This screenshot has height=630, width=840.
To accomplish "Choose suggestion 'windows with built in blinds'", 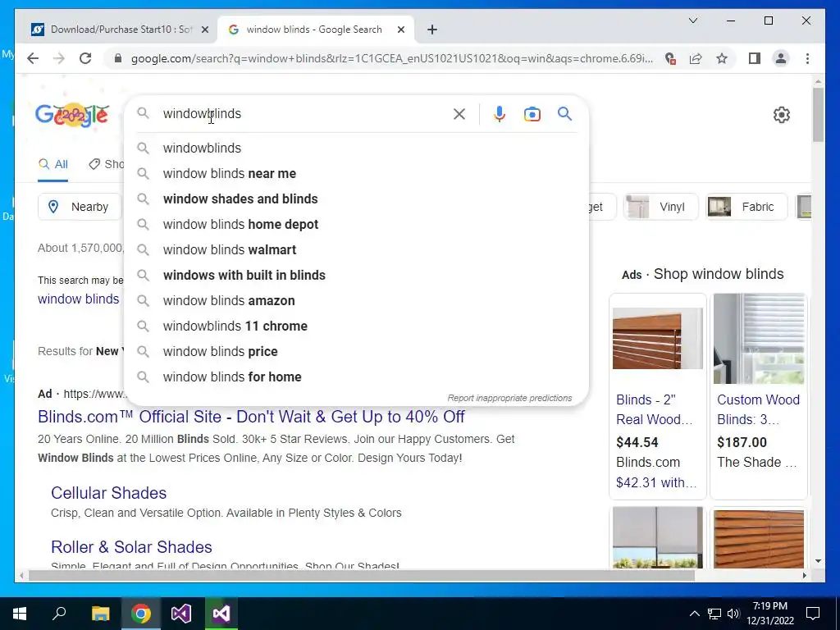I will click(x=356, y=276).
